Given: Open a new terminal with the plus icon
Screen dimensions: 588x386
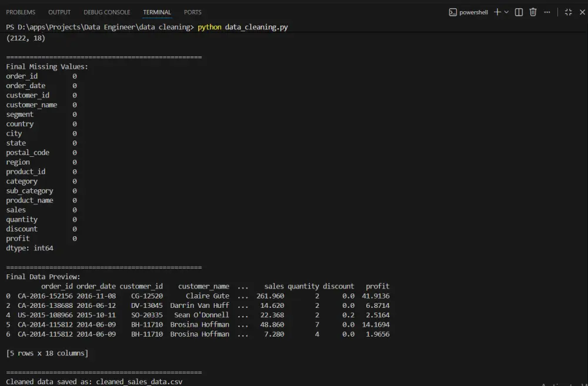Looking at the screenshot, I should (497, 12).
